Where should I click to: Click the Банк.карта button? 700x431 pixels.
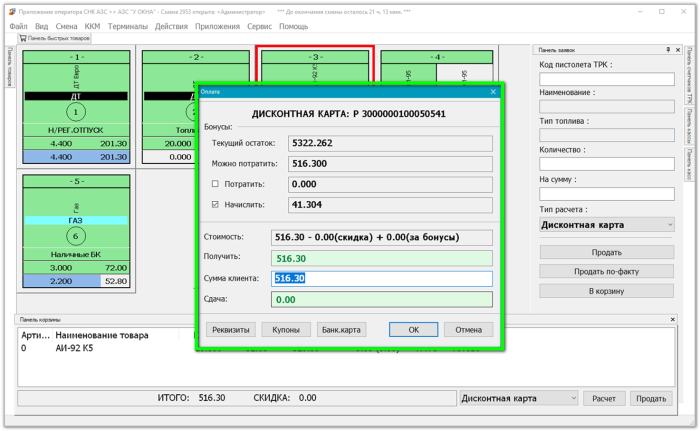coord(341,330)
